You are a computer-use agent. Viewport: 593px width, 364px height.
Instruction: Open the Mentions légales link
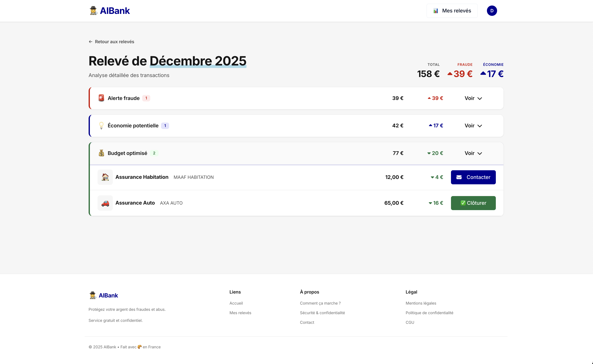point(421,303)
